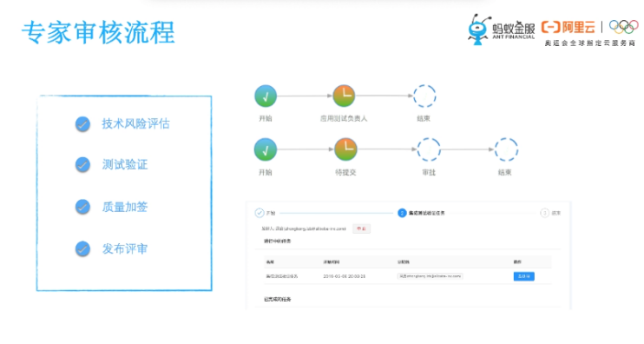Image resolution: width=644 pixels, height=344 pixels.
Task: Click the orange clock node labeled 待提交
Action: pos(345,149)
